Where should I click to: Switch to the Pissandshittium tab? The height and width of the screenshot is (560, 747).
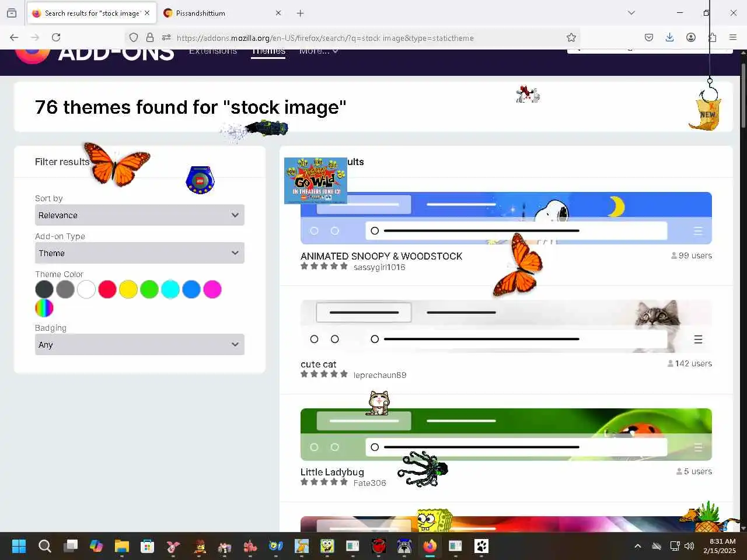[x=222, y=13]
